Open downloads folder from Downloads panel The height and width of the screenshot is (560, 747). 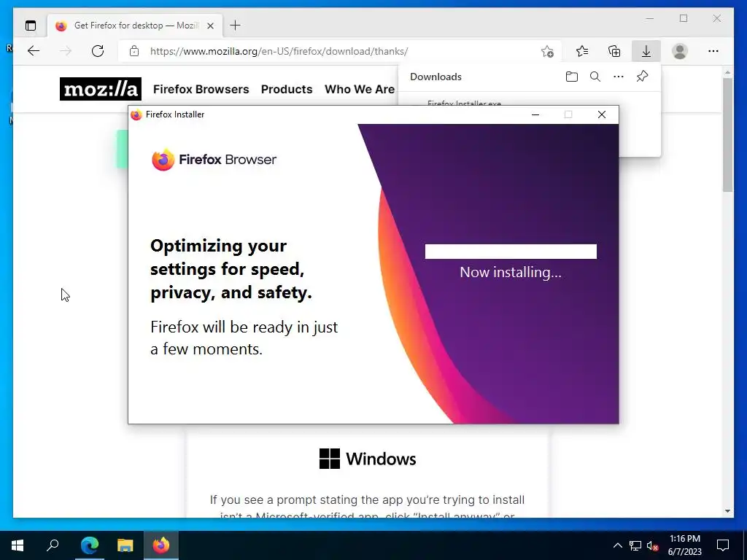572,77
